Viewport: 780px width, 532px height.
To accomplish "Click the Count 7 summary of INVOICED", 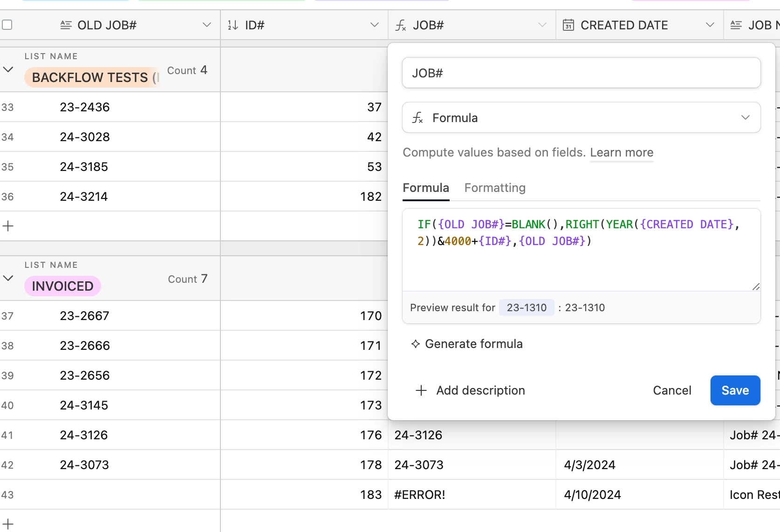I will pos(188,279).
